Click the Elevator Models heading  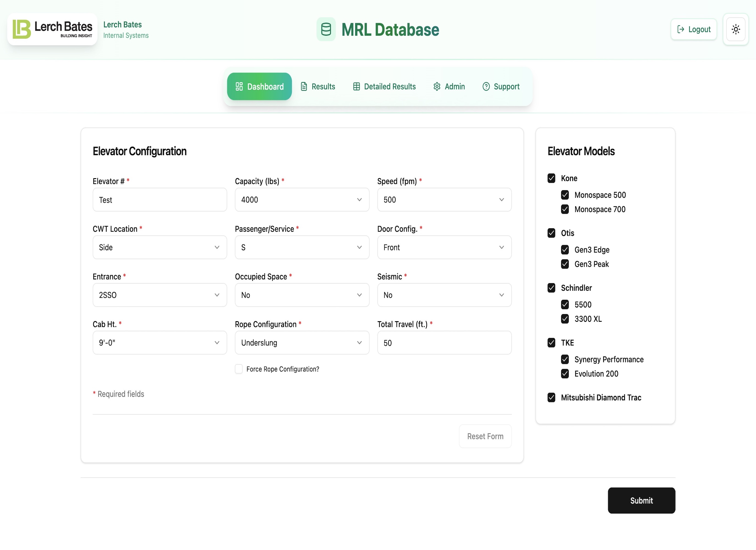click(x=581, y=151)
